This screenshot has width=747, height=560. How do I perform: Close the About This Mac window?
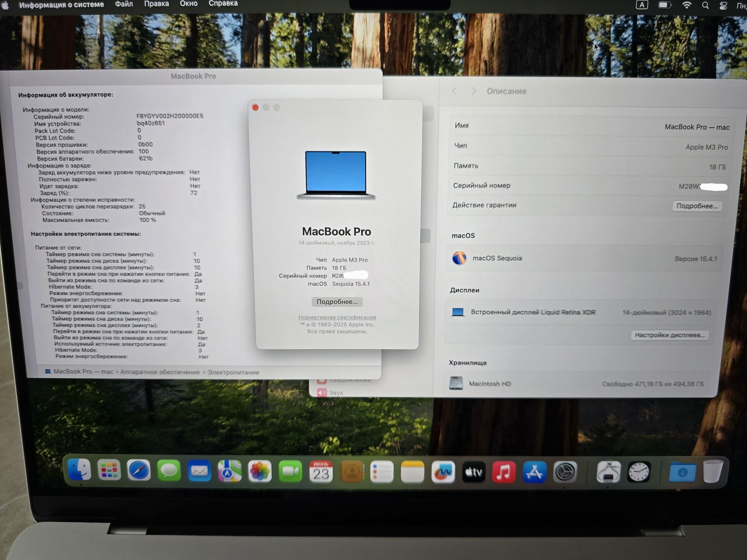coord(255,108)
